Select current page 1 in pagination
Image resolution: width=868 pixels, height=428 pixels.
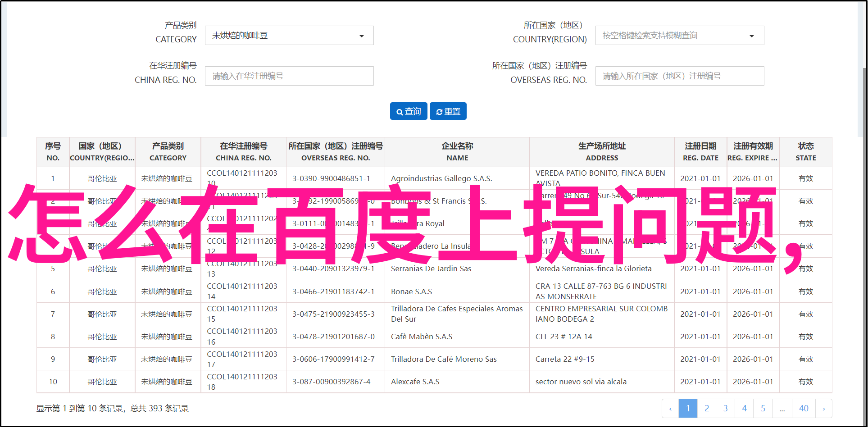[688, 409]
